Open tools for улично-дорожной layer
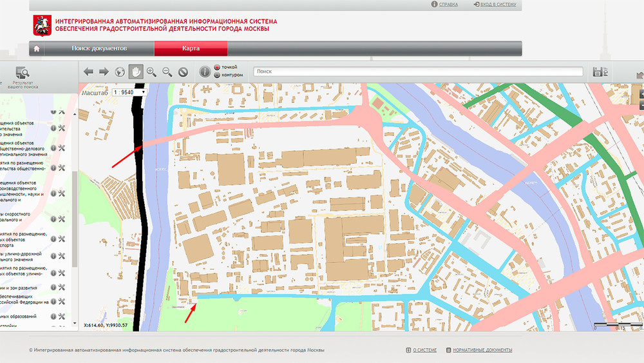Image resolution: width=644 pixels, height=363 pixels. pos(62,256)
